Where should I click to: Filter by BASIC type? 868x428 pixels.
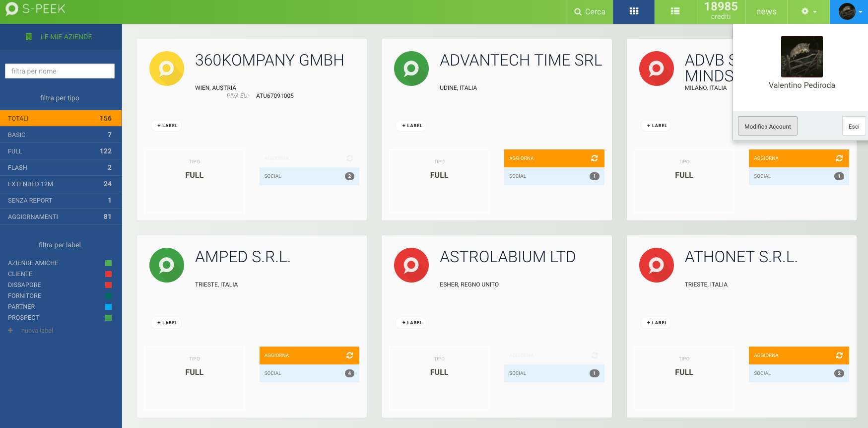[61, 135]
